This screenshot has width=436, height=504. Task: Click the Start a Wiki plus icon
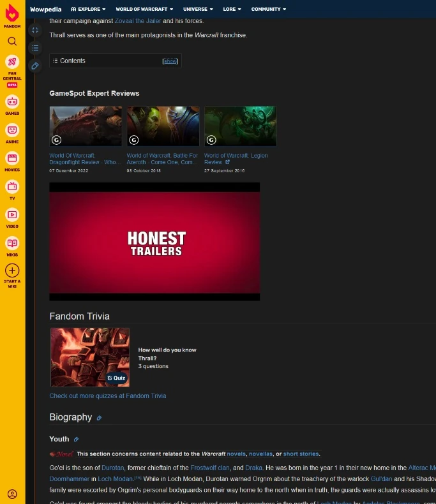[12, 271]
